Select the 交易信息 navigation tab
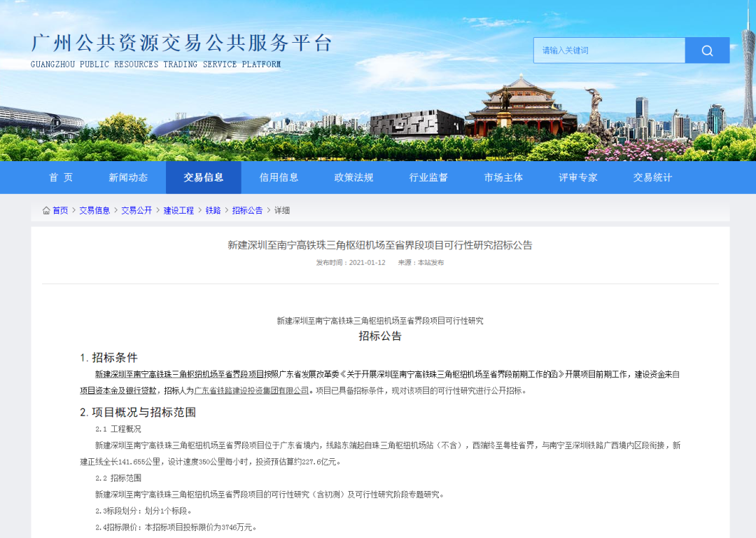The height and width of the screenshot is (538, 756). click(204, 177)
